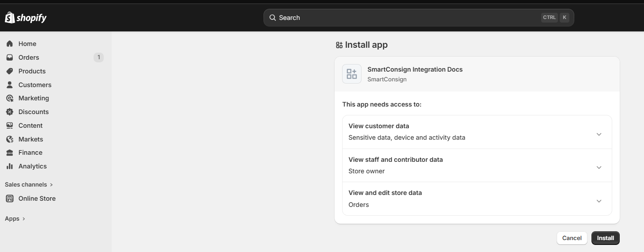Click the search magnifier icon
This screenshot has height=252, width=644.
pyautogui.click(x=273, y=18)
